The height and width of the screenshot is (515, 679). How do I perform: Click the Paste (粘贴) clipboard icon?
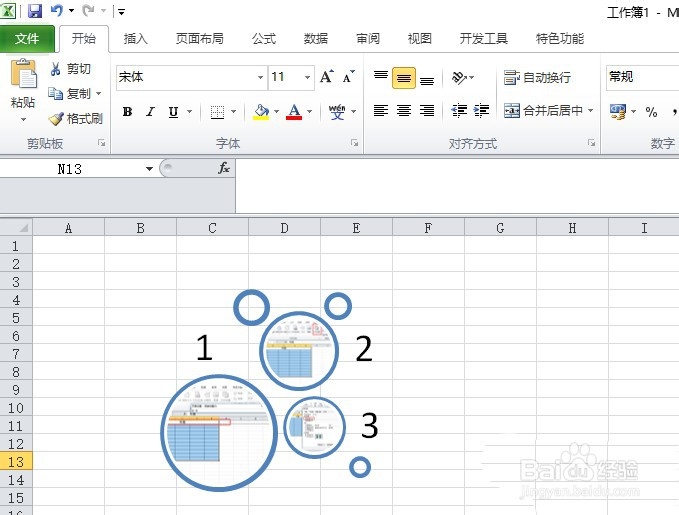tap(24, 74)
